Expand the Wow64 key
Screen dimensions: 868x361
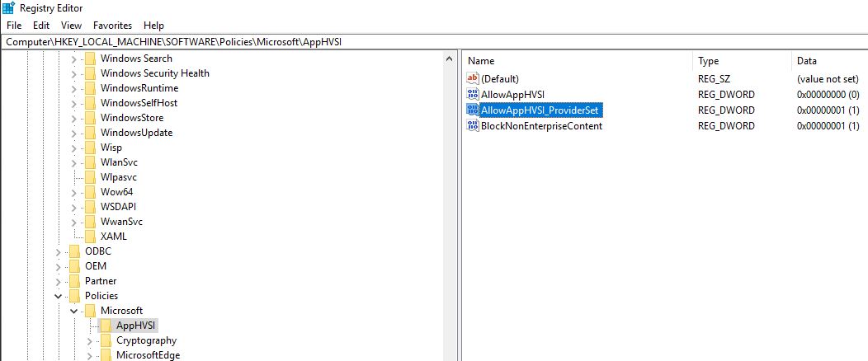[73, 192]
